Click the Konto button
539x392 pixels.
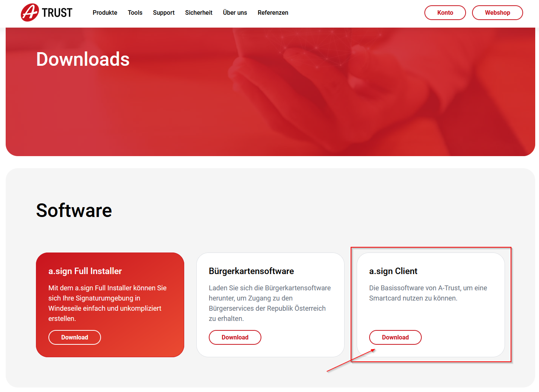(x=445, y=12)
